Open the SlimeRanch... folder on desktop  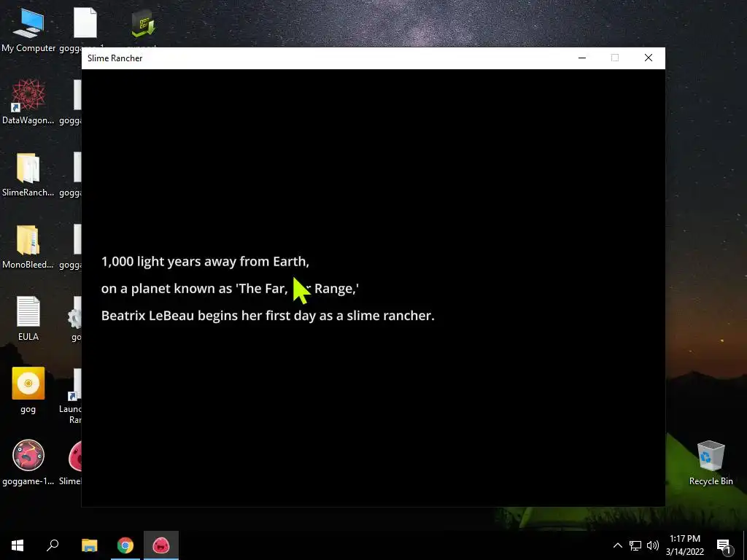(x=28, y=174)
